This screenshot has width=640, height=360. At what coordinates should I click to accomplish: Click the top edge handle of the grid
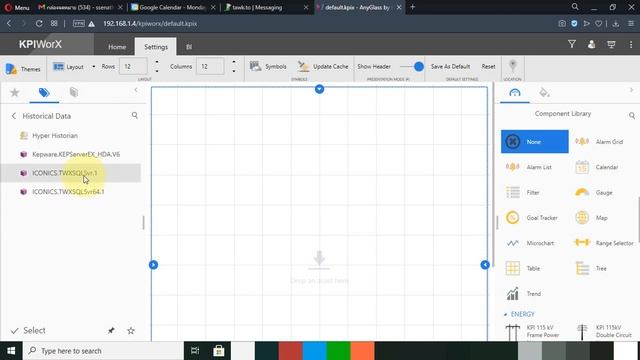[x=320, y=89]
